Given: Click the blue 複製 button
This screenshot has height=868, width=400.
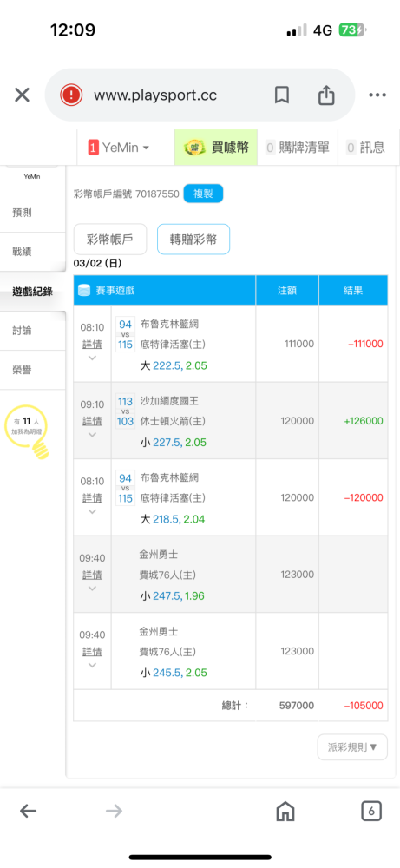Looking at the screenshot, I should [x=204, y=194].
